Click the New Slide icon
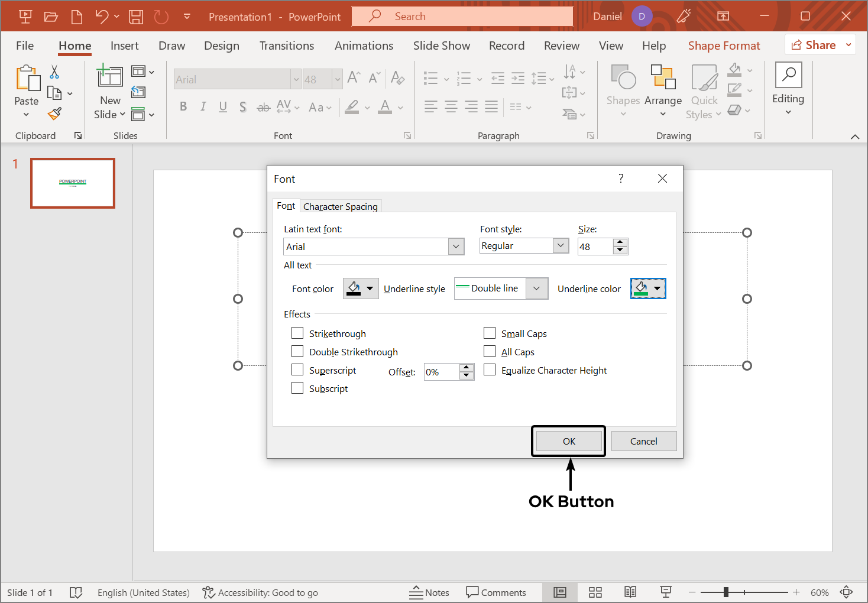 pyautogui.click(x=110, y=77)
